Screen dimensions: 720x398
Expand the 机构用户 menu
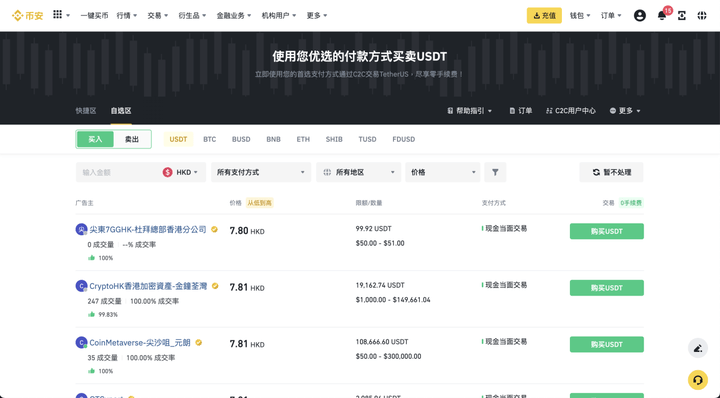pos(279,16)
